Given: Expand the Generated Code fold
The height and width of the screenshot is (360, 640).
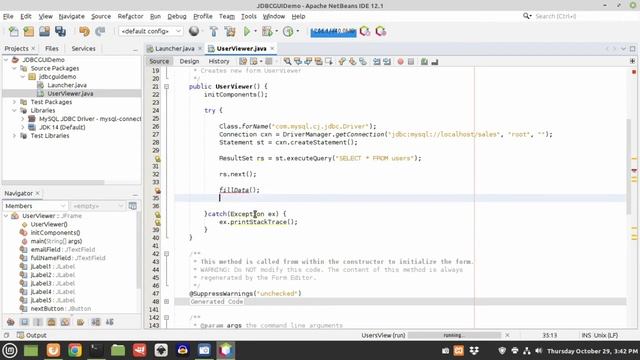Looking at the screenshot, I should pyautogui.click(x=167, y=301).
